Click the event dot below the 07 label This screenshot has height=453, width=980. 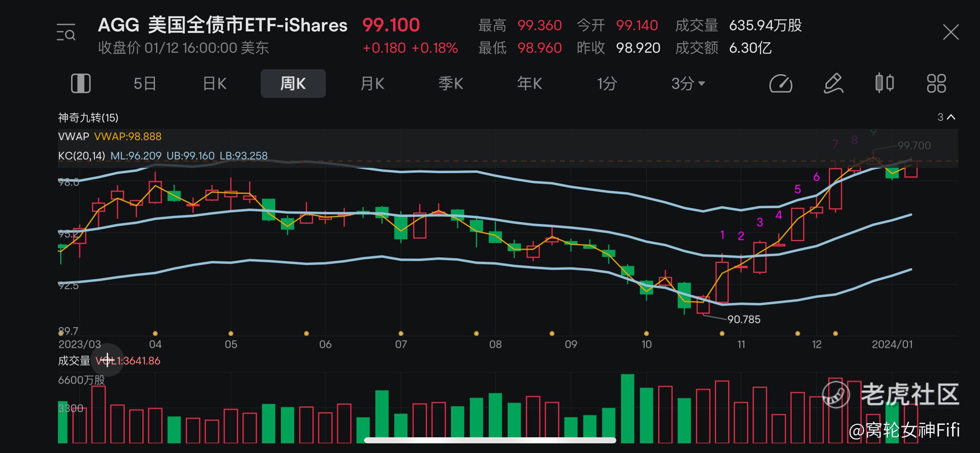(x=401, y=333)
